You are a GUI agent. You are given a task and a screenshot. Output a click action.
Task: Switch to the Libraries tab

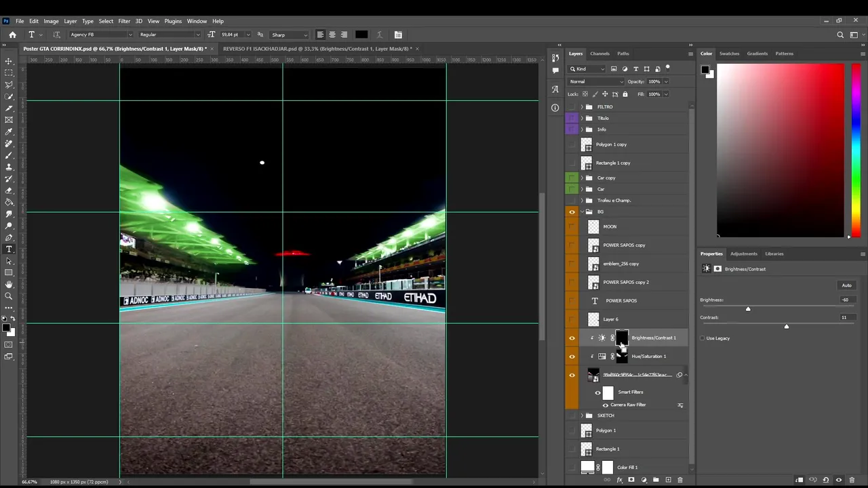pyautogui.click(x=774, y=253)
